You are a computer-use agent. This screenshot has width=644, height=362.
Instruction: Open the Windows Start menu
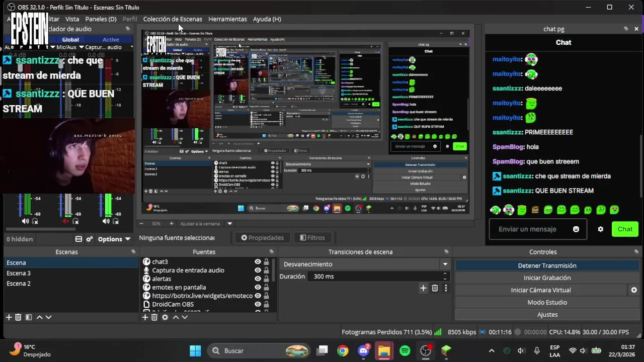[195, 351]
